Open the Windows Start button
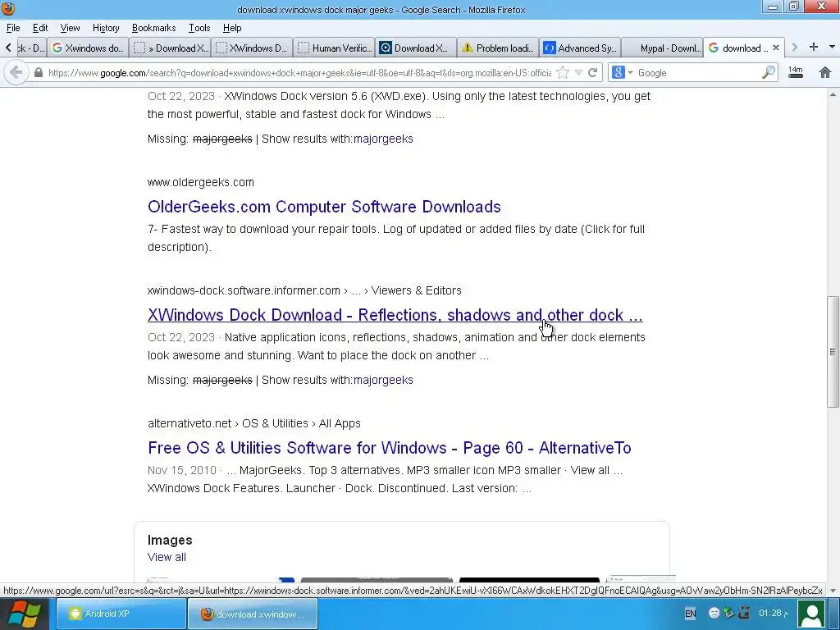Screen dimensions: 840x630 pos(24,614)
